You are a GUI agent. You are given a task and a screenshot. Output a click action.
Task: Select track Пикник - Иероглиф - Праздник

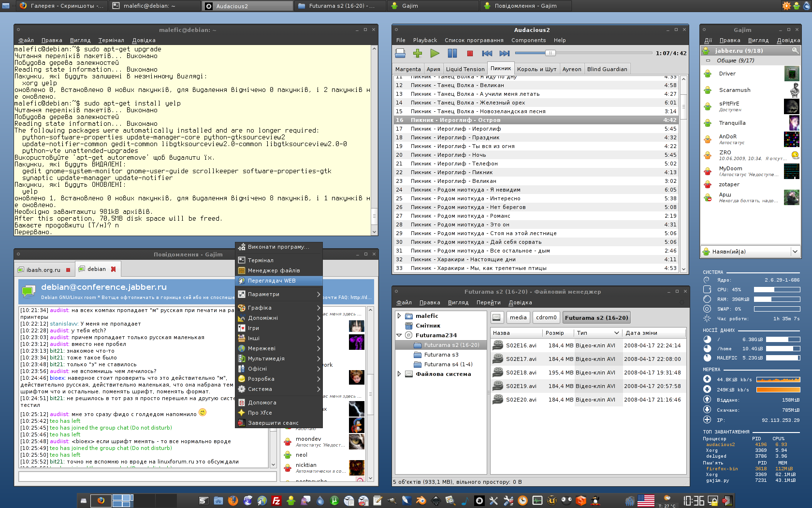click(x=536, y=137)
